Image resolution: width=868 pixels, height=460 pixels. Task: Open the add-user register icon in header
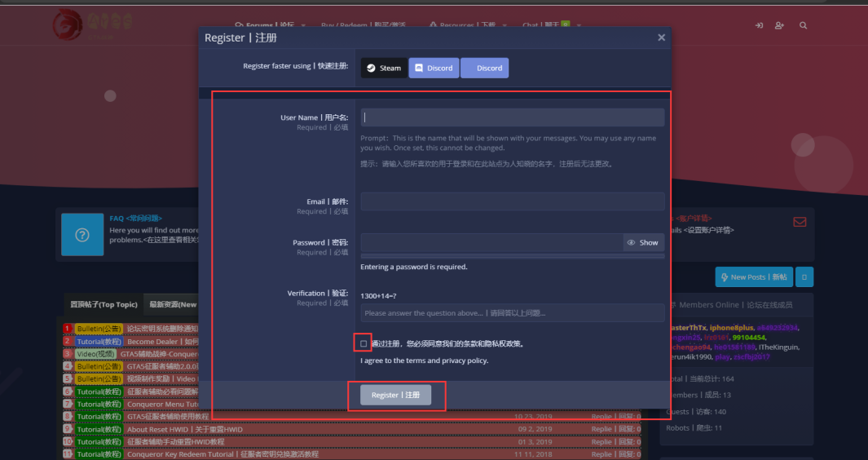tap(779, 25)
